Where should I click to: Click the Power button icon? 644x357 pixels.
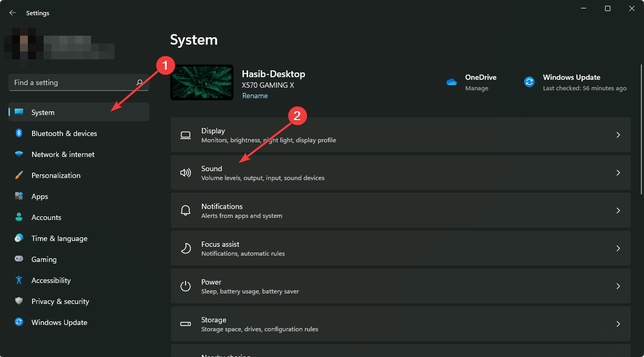click(186, 286)
